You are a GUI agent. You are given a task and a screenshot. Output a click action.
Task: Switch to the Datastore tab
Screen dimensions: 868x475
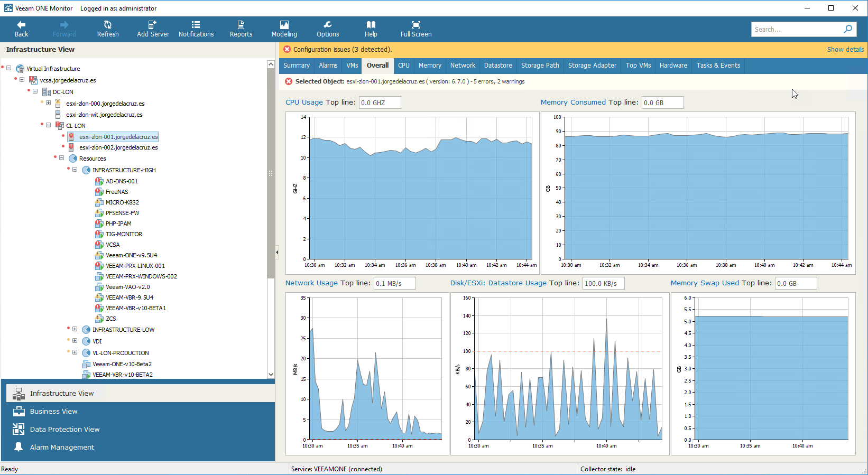(498, 66)
